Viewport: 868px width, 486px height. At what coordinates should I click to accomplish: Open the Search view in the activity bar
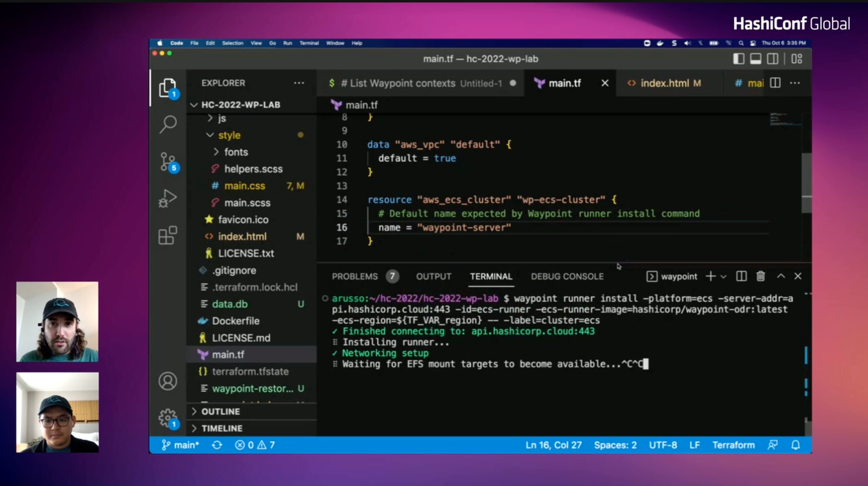click(x=168, y=124)
